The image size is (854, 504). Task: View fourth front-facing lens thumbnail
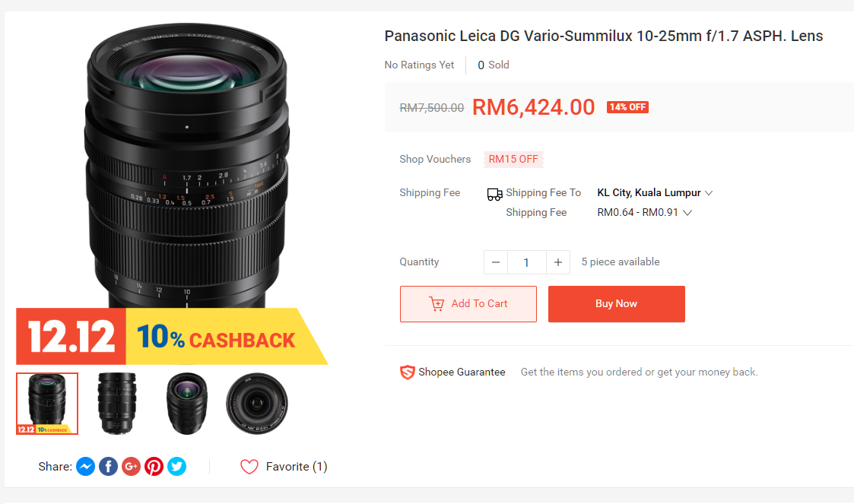(256, 404)
